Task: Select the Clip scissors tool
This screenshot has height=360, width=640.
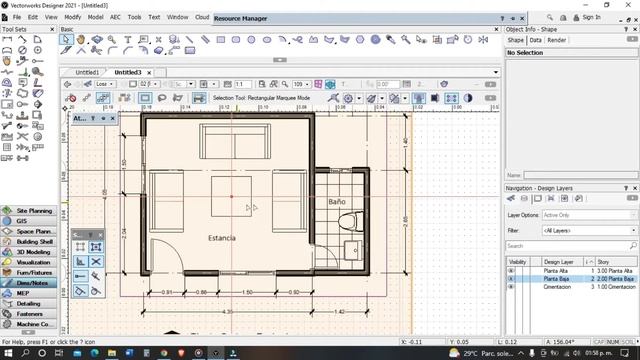Action: tap(96, 51)
